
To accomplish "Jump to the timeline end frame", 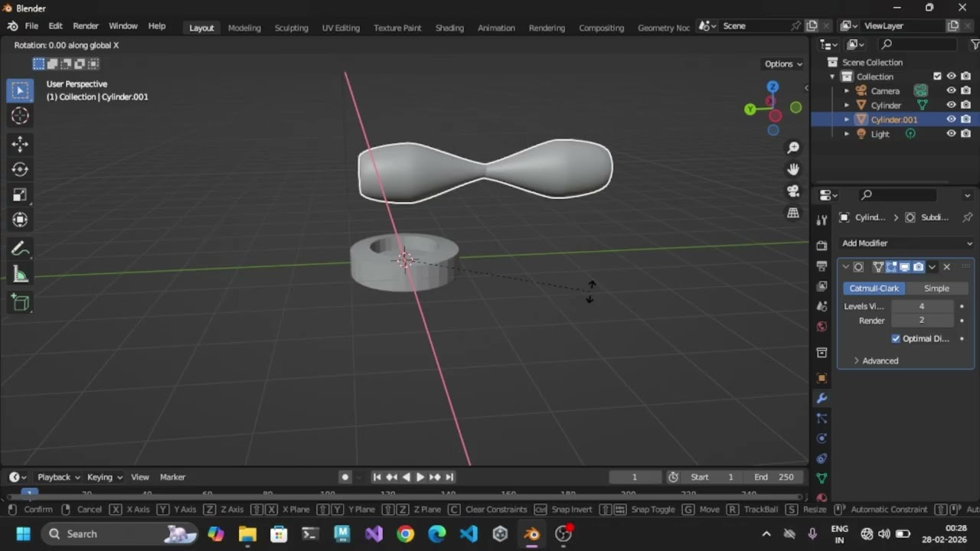I will pos(449,477).
